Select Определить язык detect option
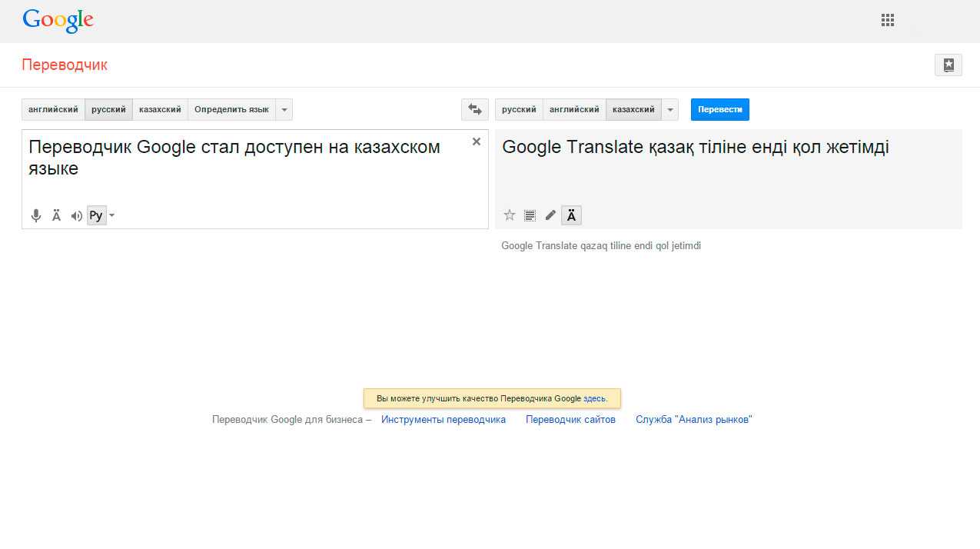Image resolution: width=980 pixels, height=549 pixels. click(231, 110)
